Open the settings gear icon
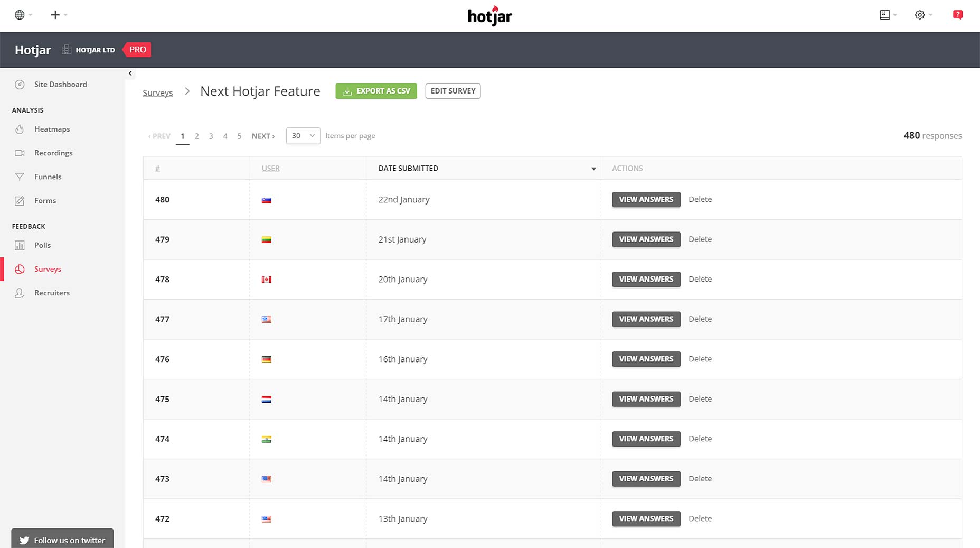This screenshot has width=980, height=548. point(920,15)
